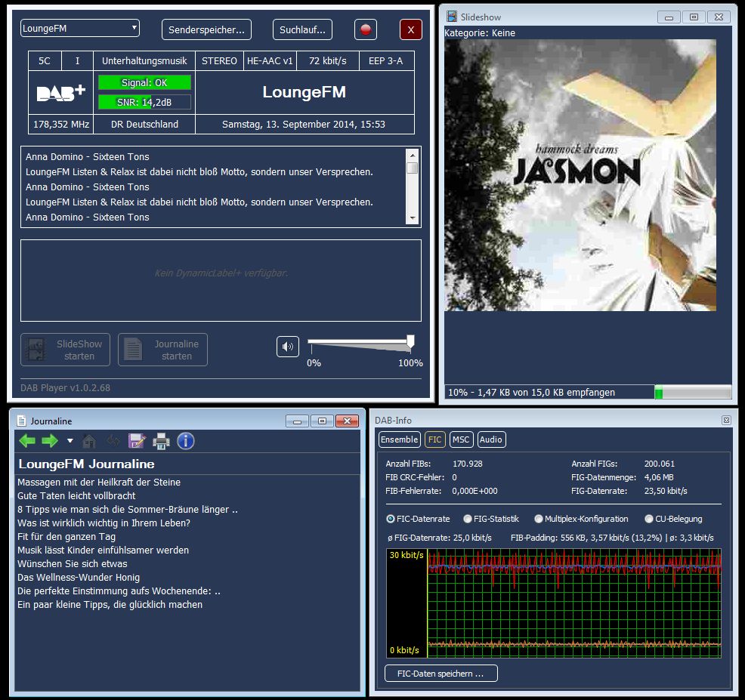This screenshot has height=700, width=745.
Task: Start recording with the red record button
Action: pos(366,29)
